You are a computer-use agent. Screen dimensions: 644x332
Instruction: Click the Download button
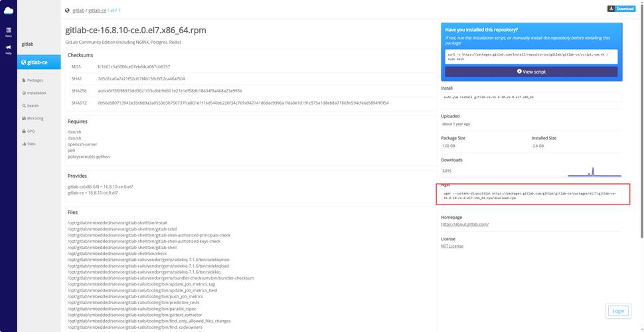tap(621, 9)
